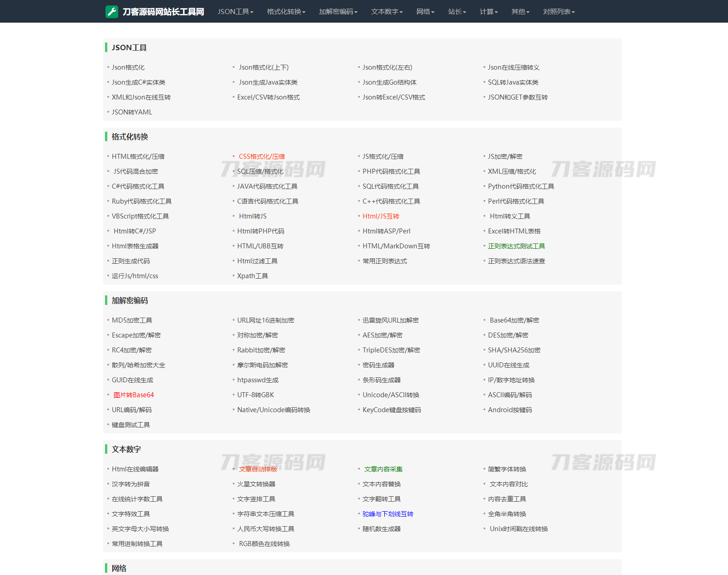
Task: Open the 加解密编码 navigation dropdown
Action: tap(338, 12)
